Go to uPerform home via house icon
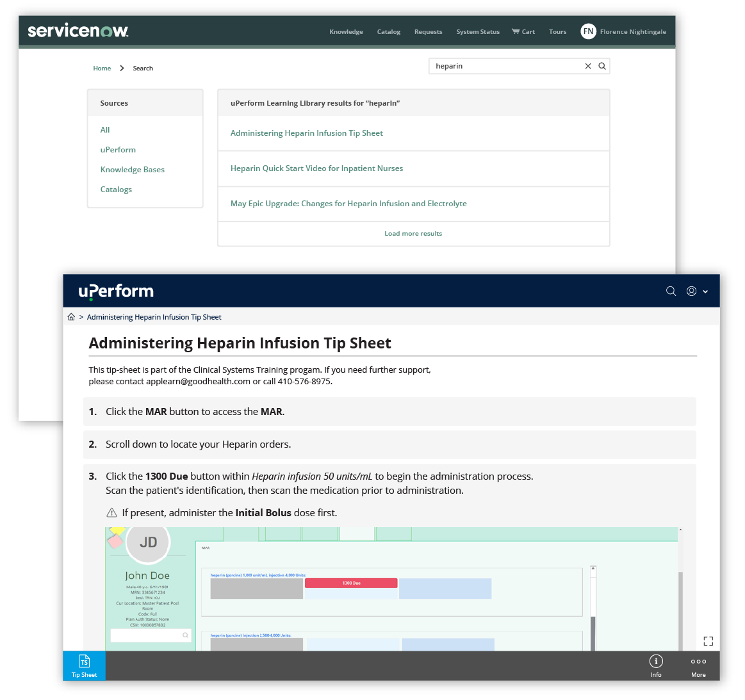 pyautogui.click(x=71, y=317)
